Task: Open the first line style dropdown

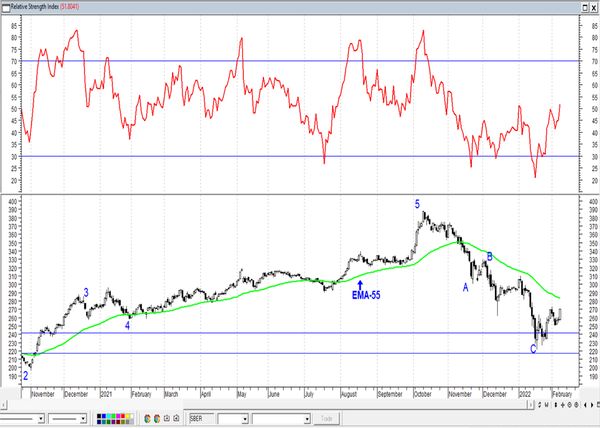Action: 39,418
